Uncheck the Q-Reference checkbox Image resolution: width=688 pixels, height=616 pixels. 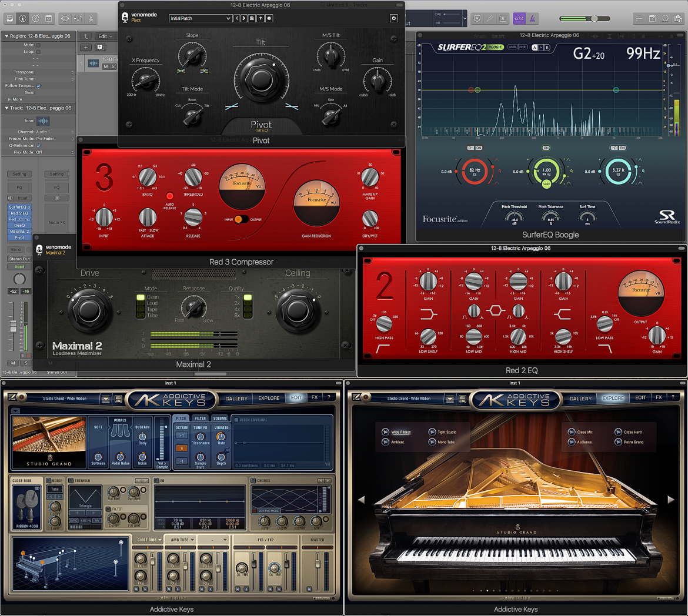point(38,145)
